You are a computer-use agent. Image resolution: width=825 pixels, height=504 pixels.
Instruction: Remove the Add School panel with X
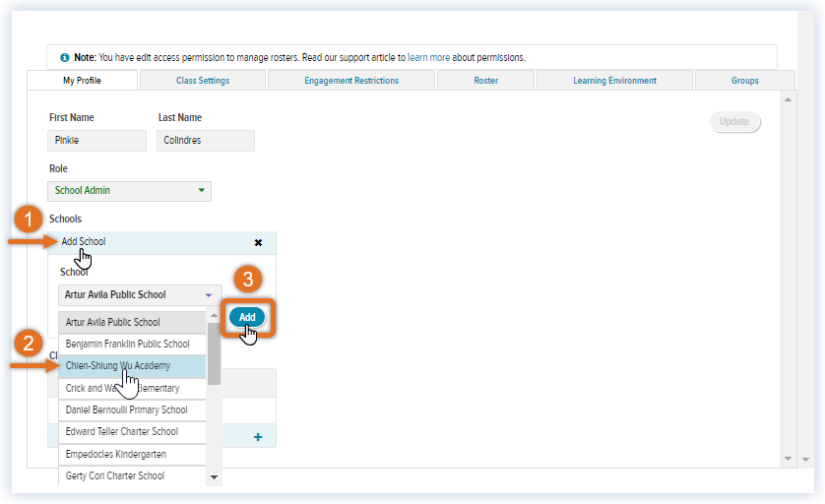(x=258, y=242)
